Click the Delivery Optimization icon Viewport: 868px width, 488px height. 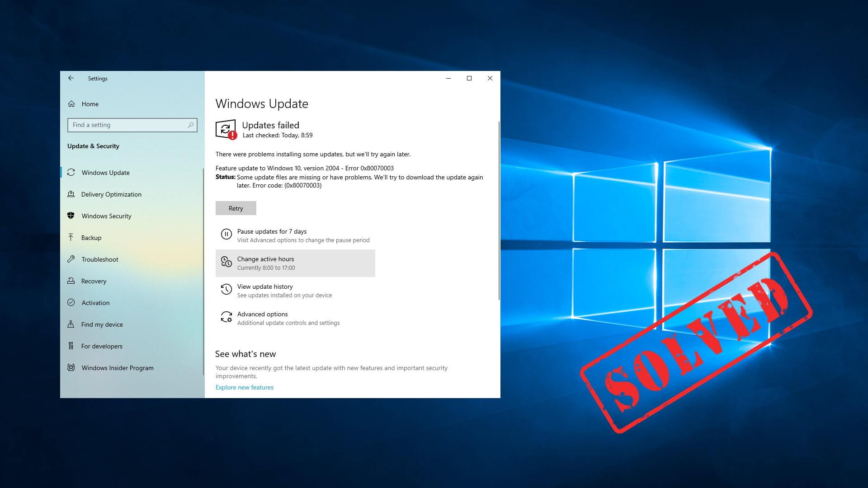coord(71,194)
